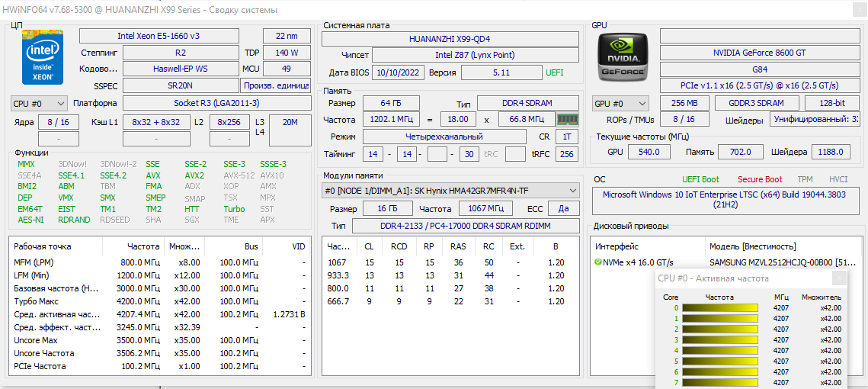868x389 pixels.
Task: Select the MFM (LPM) row
Action: [160, 262]
